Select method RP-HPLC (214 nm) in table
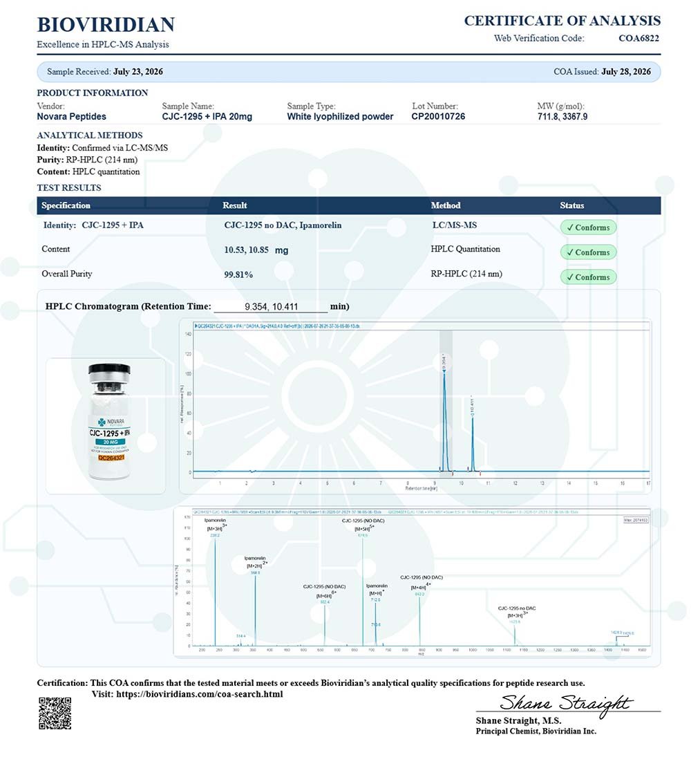 (466, 274)
